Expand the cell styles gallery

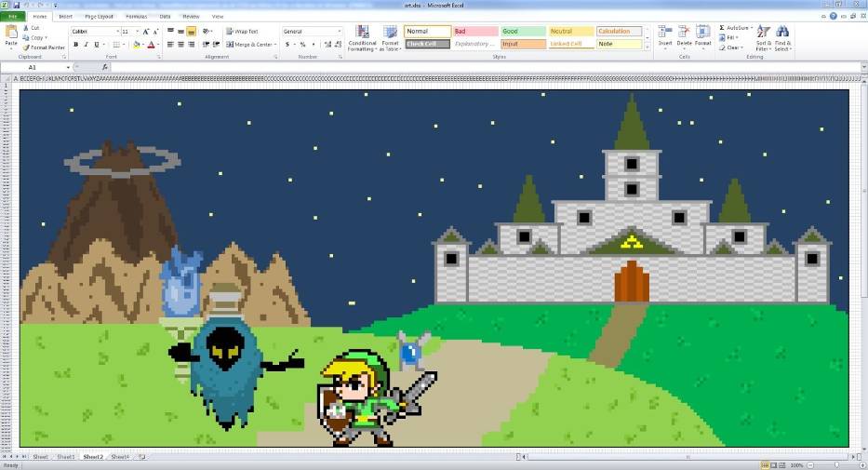[x=648, y=48]
